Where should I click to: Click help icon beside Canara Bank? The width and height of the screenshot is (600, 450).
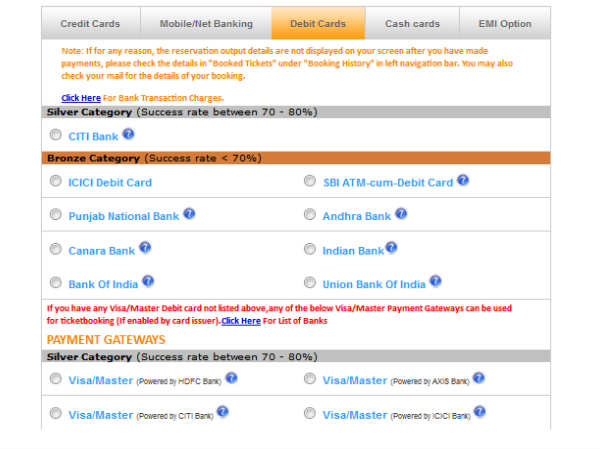pyautogui.click(x=145, y=247)
